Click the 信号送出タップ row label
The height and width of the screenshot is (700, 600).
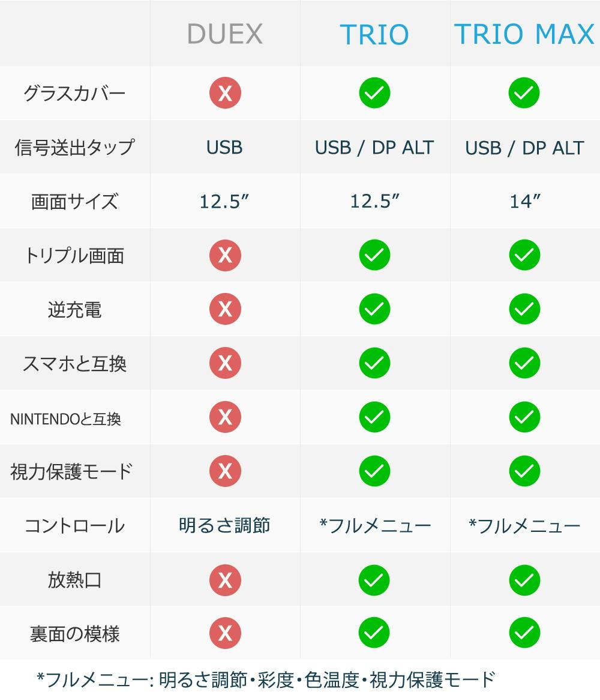pos(74,148)
